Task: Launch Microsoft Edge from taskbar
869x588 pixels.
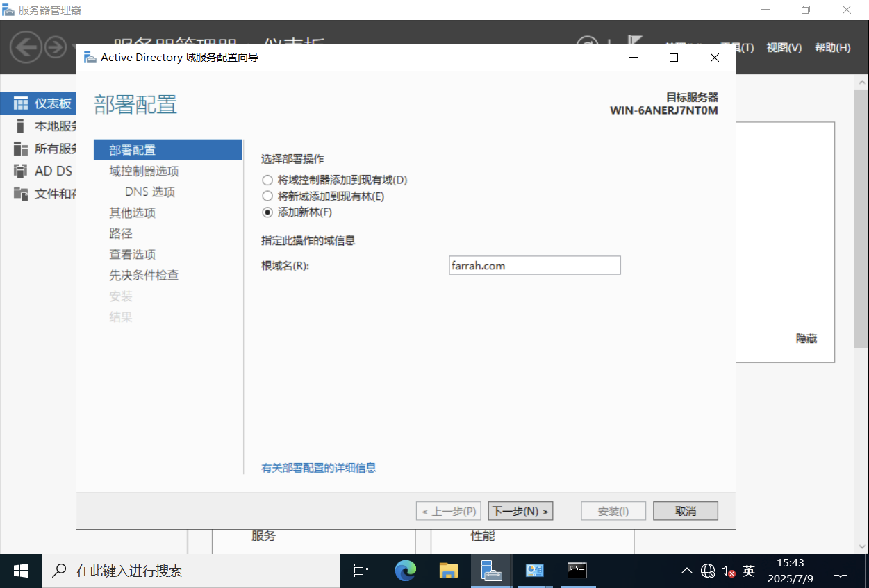Action: click(x=405, y=571)
